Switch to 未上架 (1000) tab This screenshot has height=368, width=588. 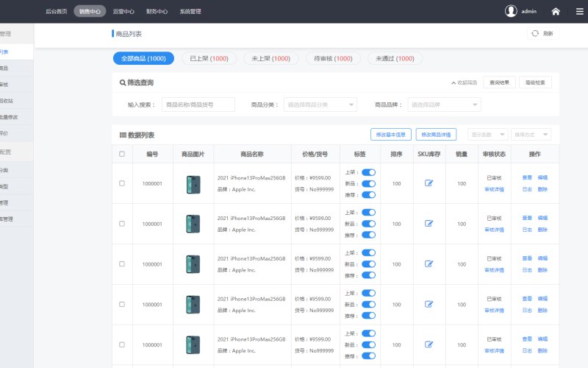[270, 58]
